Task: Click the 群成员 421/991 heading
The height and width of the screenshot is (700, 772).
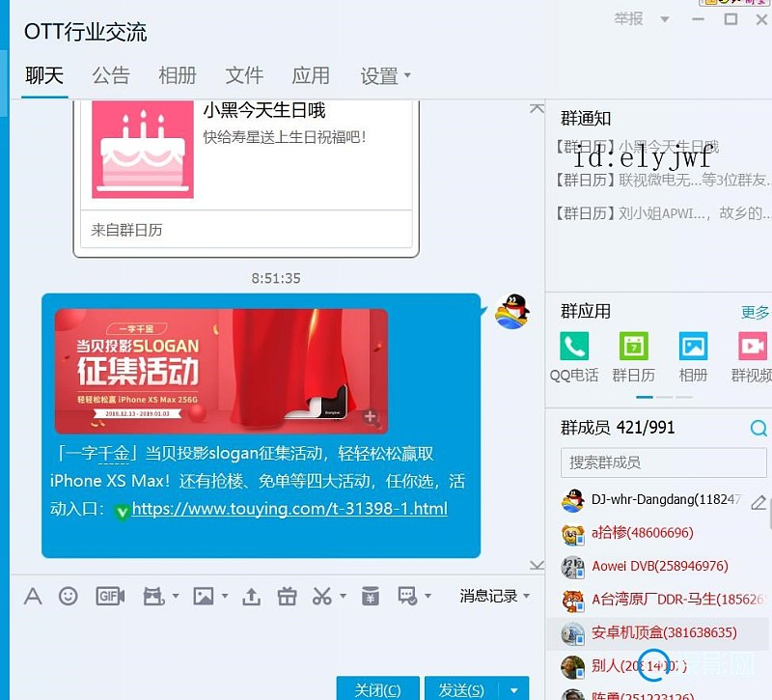Action: [618, 428]
